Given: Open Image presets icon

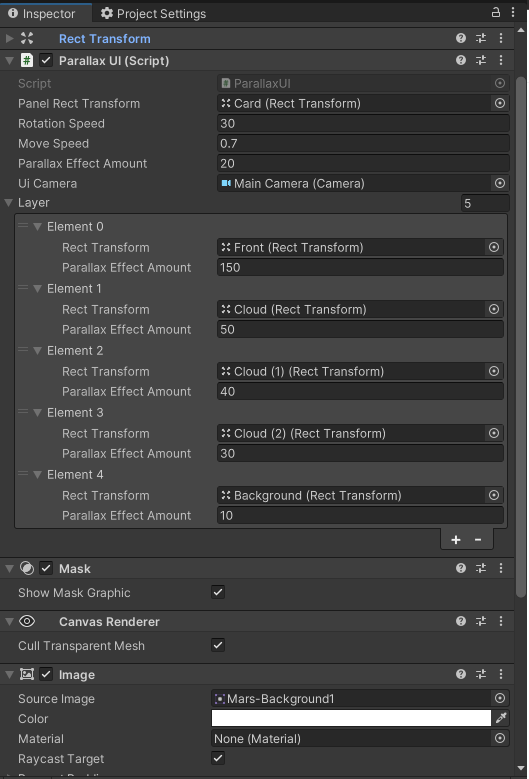Looking at the screenshot, I should (x=481, y=674).
